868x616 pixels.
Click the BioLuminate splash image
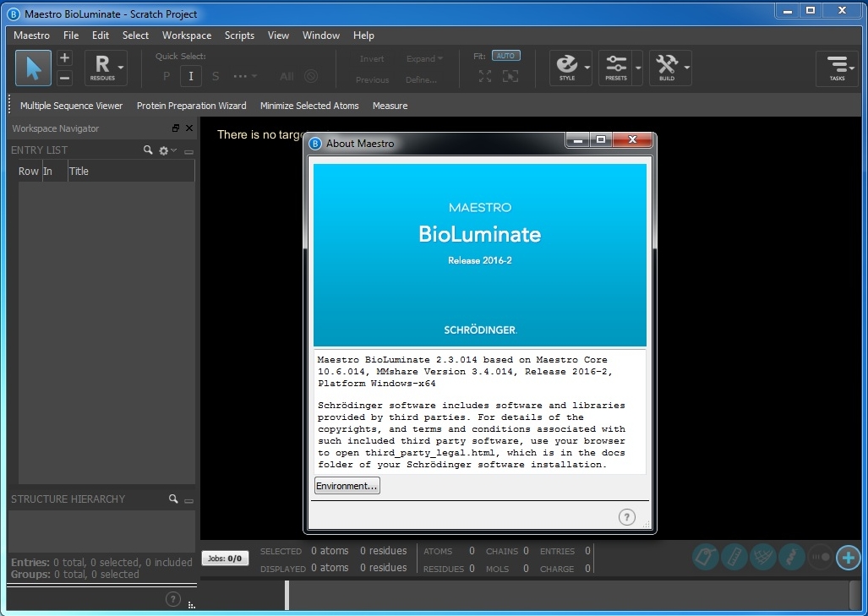[x=480, y=255]
